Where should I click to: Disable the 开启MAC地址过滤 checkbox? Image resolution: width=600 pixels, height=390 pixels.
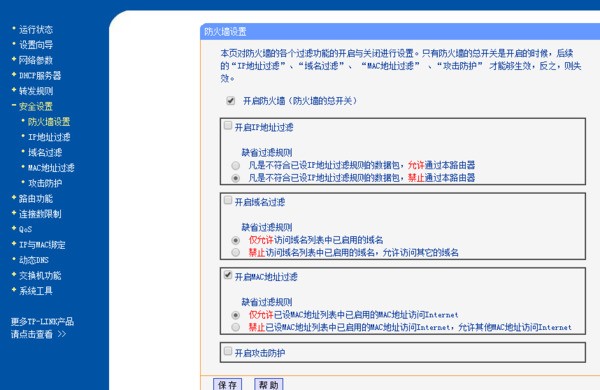pos(228,275)
